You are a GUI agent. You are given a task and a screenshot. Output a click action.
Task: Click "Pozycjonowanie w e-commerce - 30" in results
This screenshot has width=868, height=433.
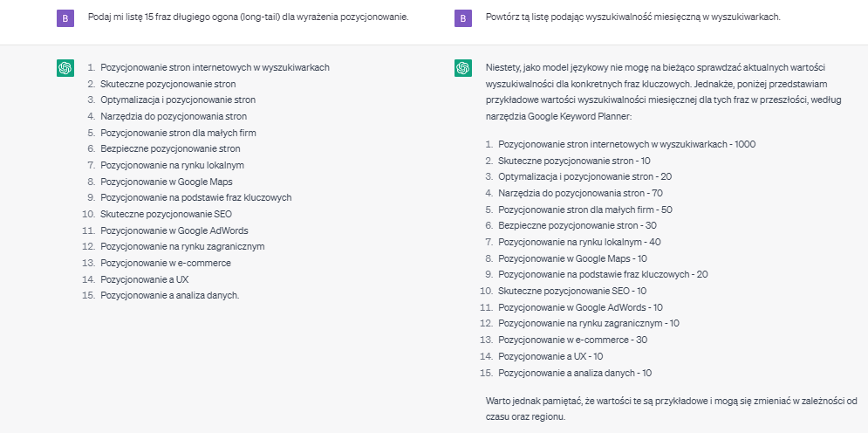572,340
